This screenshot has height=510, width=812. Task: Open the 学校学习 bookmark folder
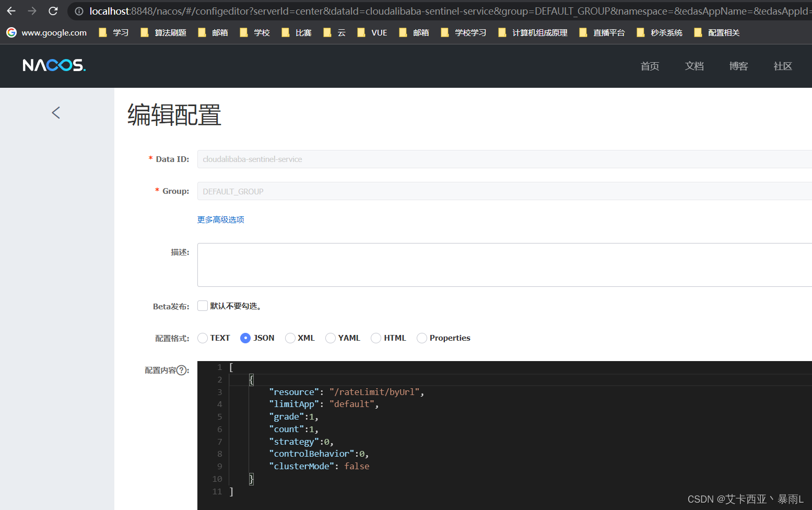(x=464, y=32)
